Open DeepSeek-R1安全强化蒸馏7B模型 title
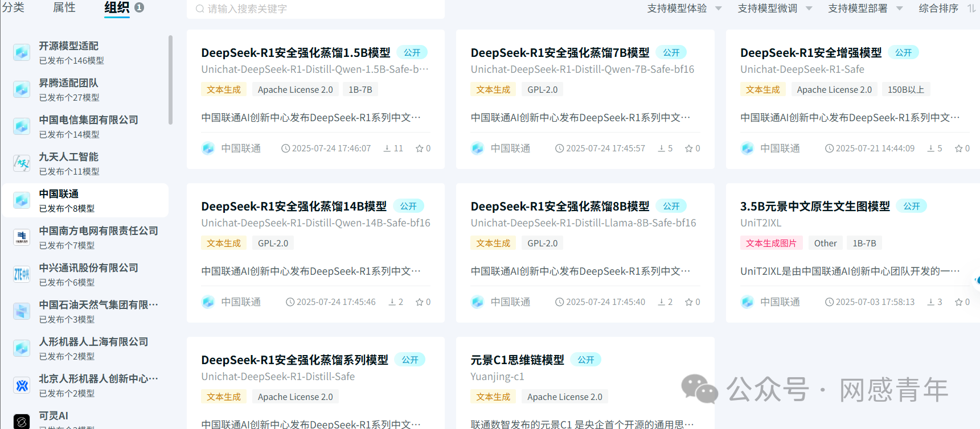 click(x=560, y=53)
